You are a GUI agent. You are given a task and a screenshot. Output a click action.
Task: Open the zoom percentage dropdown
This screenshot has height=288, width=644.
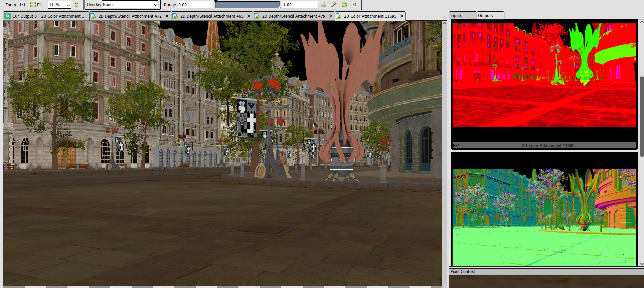pyautogui.click(x=68, y=5)
